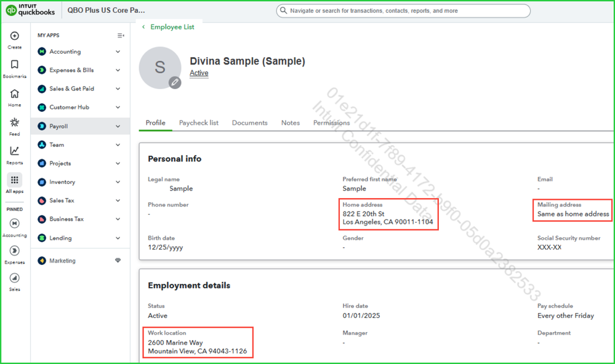Click hire date 01/01/2025
Screen dimensions: 615x364
tap(361, 315)
